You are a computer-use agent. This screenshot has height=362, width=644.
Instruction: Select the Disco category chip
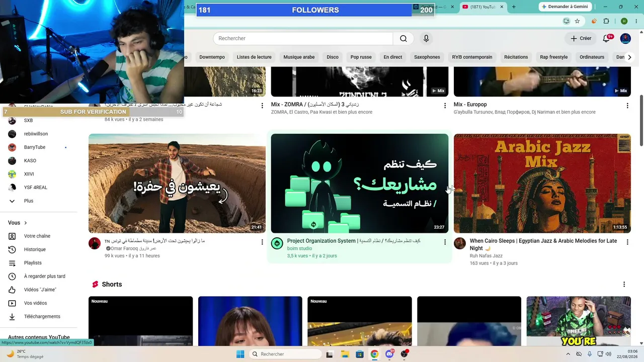tap(333, 57)
